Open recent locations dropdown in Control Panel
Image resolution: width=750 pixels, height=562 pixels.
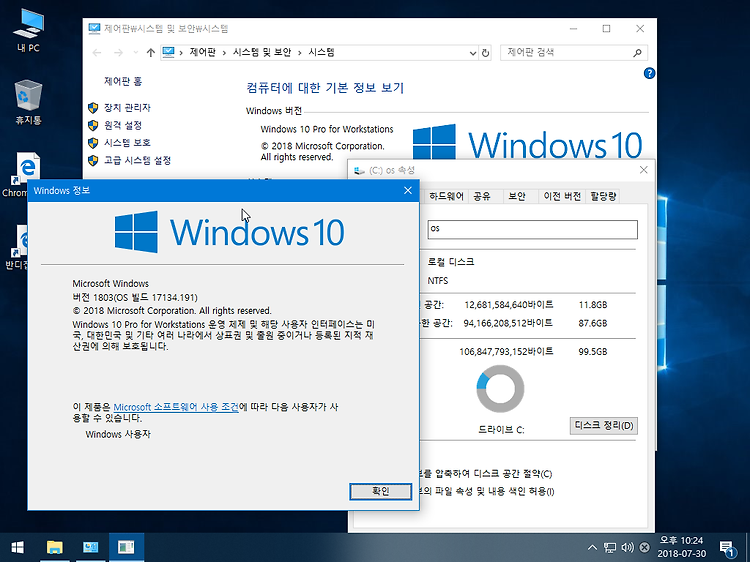pos(136,53)
